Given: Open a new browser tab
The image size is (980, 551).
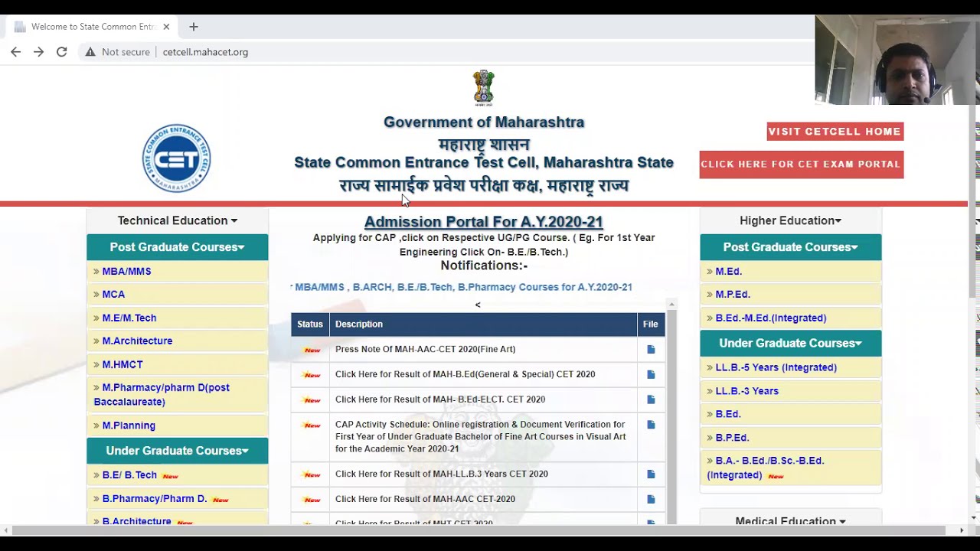Looking at the screenshot, I should [x=194, y=27].
